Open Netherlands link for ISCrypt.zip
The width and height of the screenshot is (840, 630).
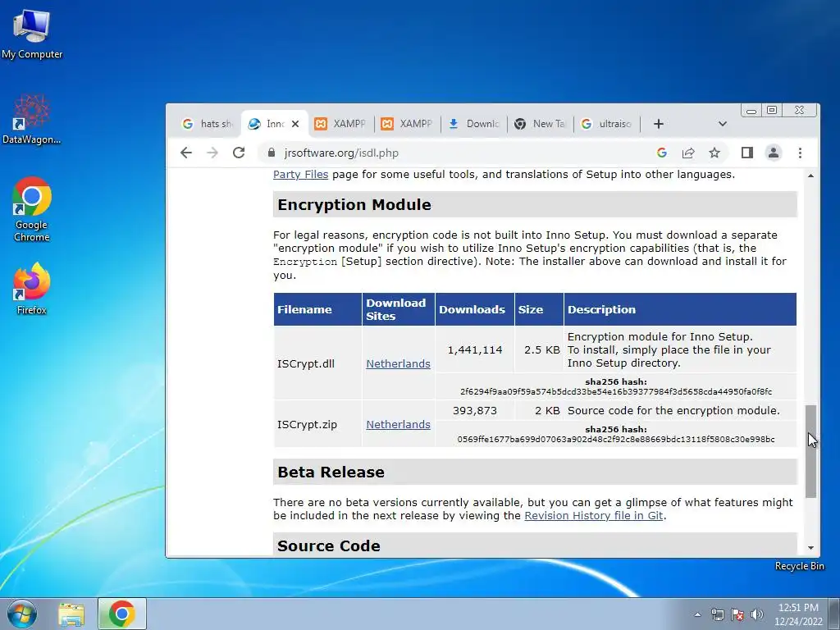click(x=398, y=424)
